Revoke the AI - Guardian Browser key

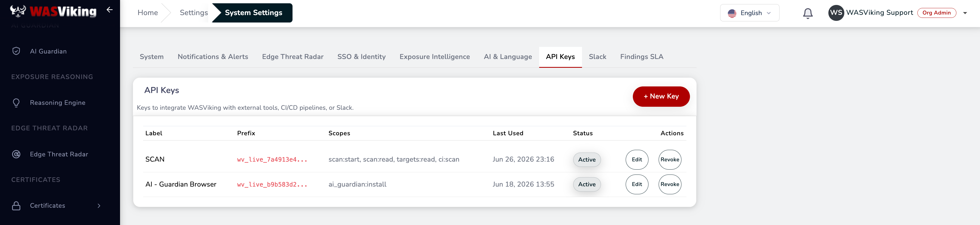point(670,184)
